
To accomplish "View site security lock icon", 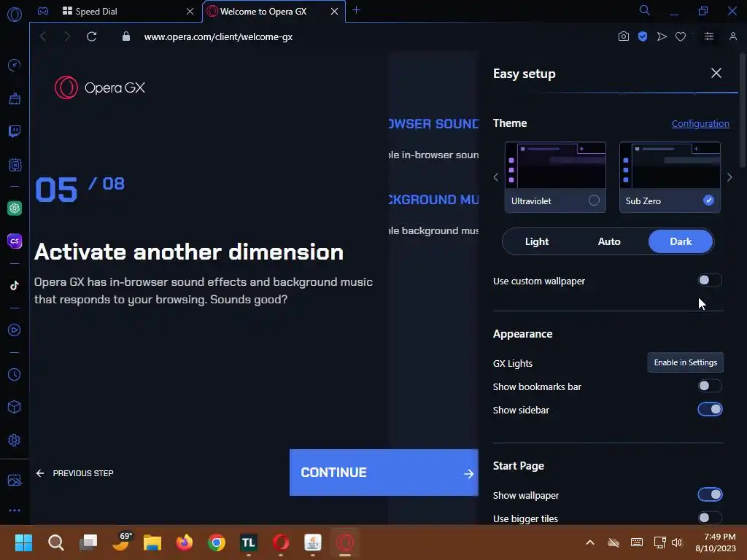I will 125,36.
